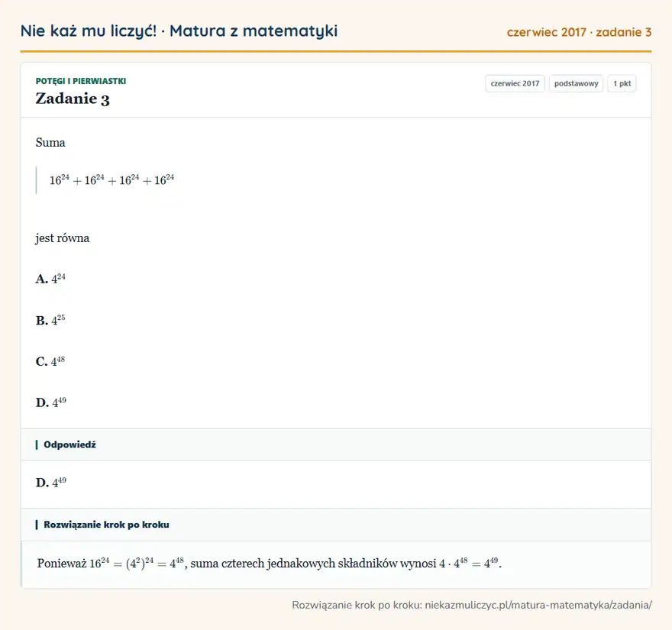The width and height of the screenshot is (672, 630).
Task: Click the '1 pkt' points badge
Action: tap(622, 83)
